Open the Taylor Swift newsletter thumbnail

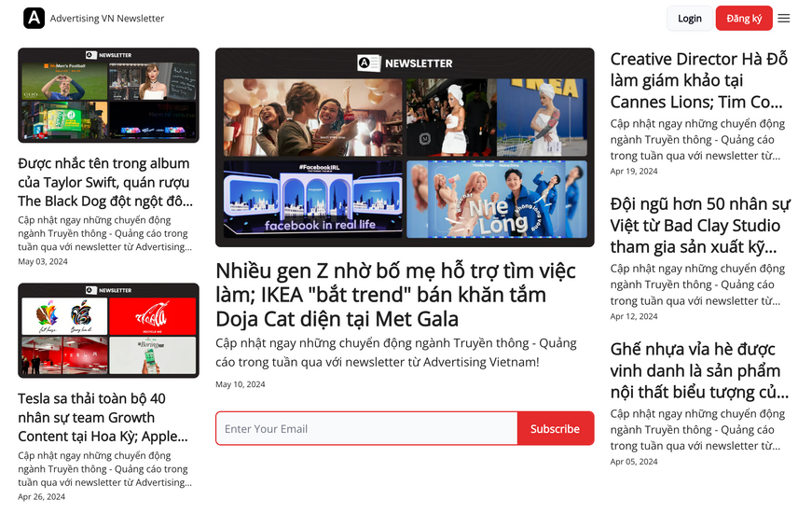[x=108, y=95]
